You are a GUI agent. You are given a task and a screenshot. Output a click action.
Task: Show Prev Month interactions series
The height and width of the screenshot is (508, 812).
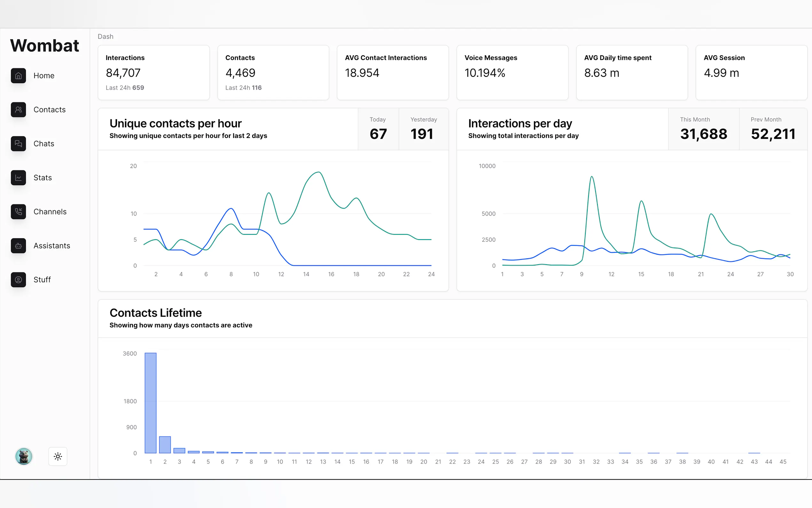(x=773, y=129)
